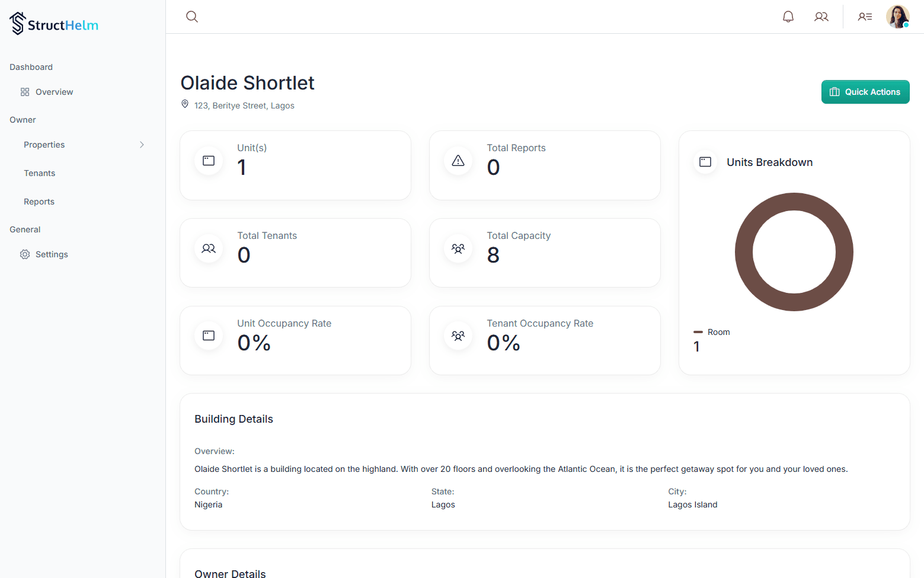Click the search magnifier icon
Image resolution: width=924 pixels, height=578 pixels.
pyautogui.click(x=192, y=17)
